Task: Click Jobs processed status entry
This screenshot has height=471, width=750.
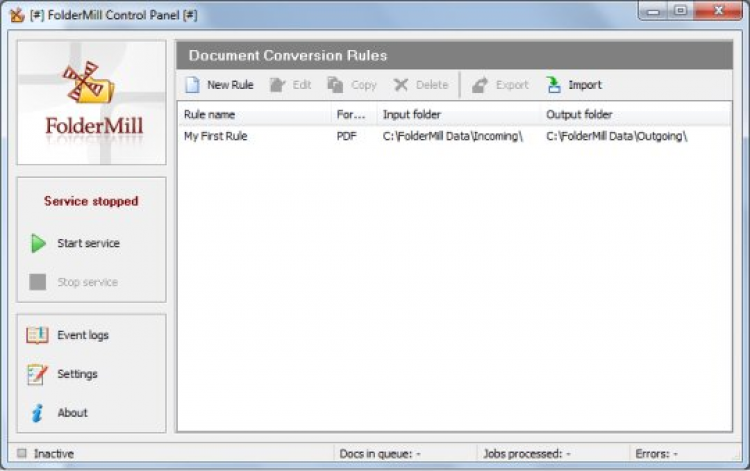Action: 527,453
